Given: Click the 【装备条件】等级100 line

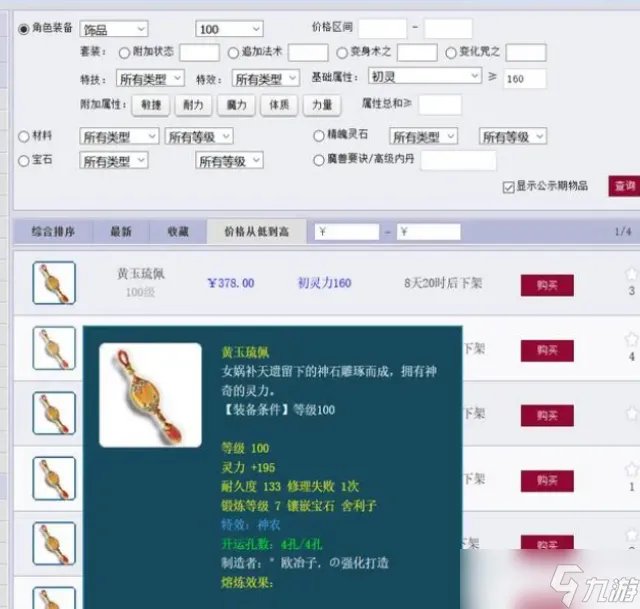Looking at the screenshot, I should [278, 409].
